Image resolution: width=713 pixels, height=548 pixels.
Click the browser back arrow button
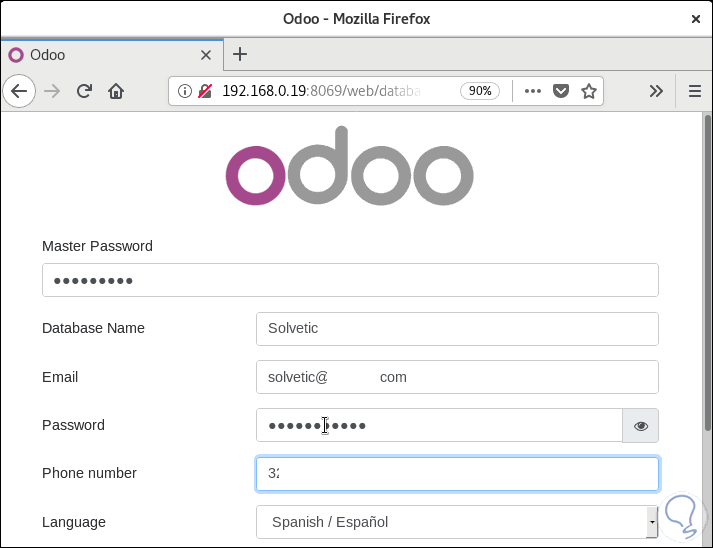[x=19, y=91]
